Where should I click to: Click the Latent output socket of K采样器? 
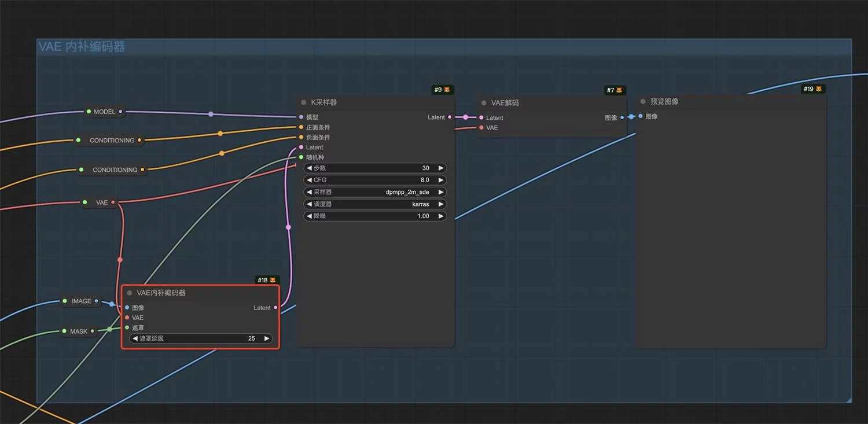pyautogui.click(x=450, y=117)
